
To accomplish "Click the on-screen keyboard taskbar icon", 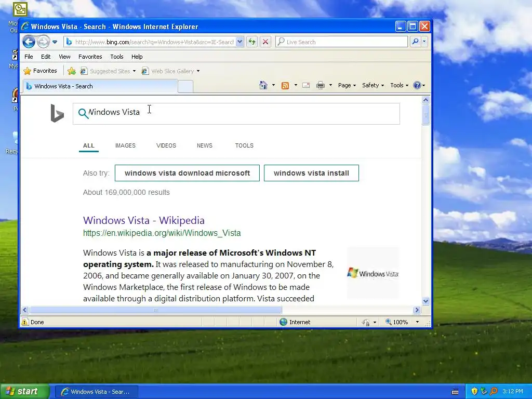I will coord(455,392).
